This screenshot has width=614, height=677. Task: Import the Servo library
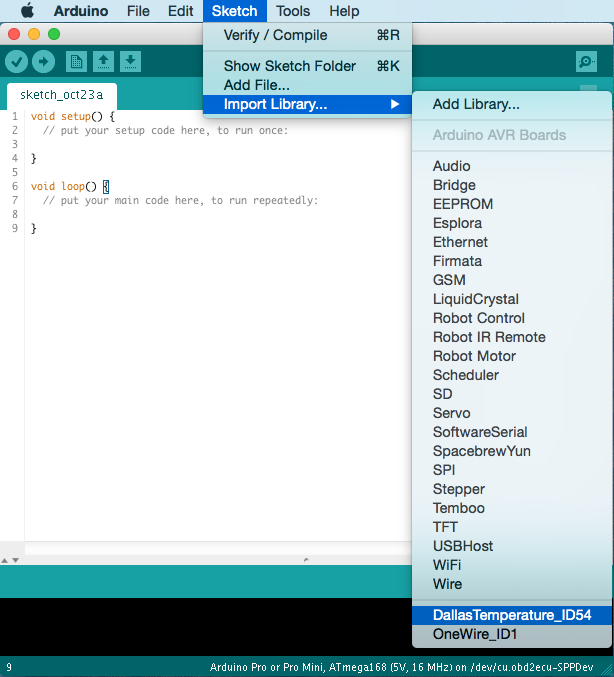(x=512, y=413)
